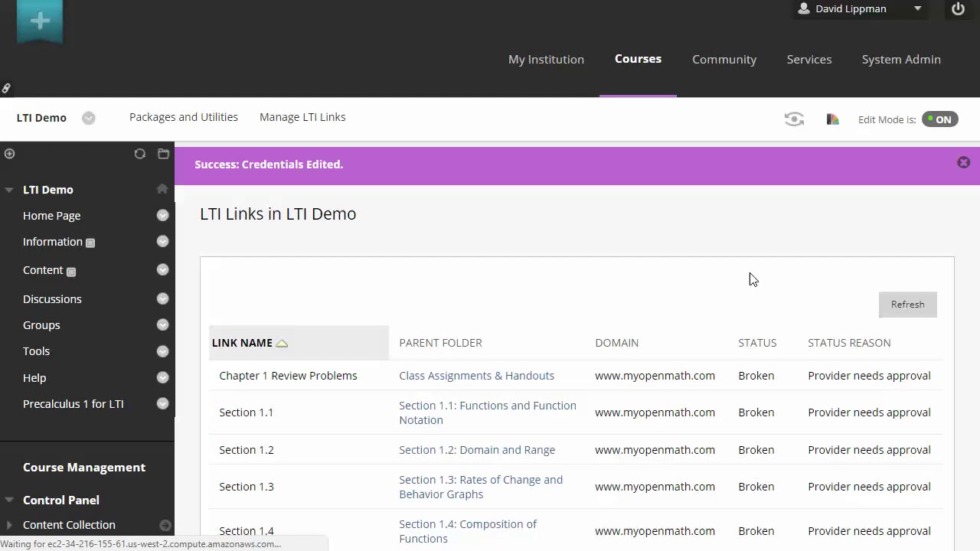Switch to the Community tab
This screenshot has width=980, height=551.
click(x=724, y=60)
